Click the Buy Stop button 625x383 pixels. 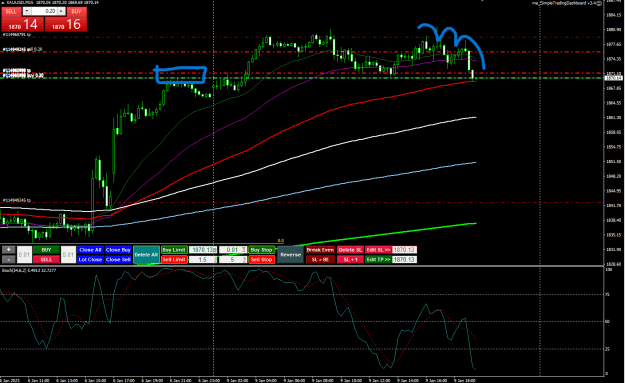[x=261, y=250]
